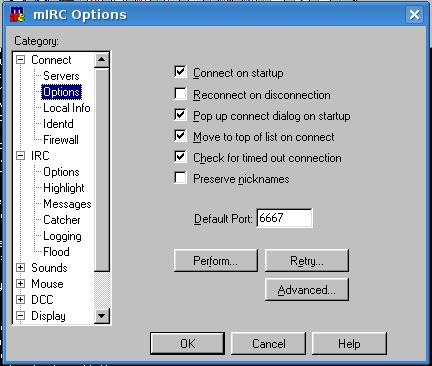The image size is (432, 366).
Task: Click the category list scroll up arrow
Action: [102, 60]
